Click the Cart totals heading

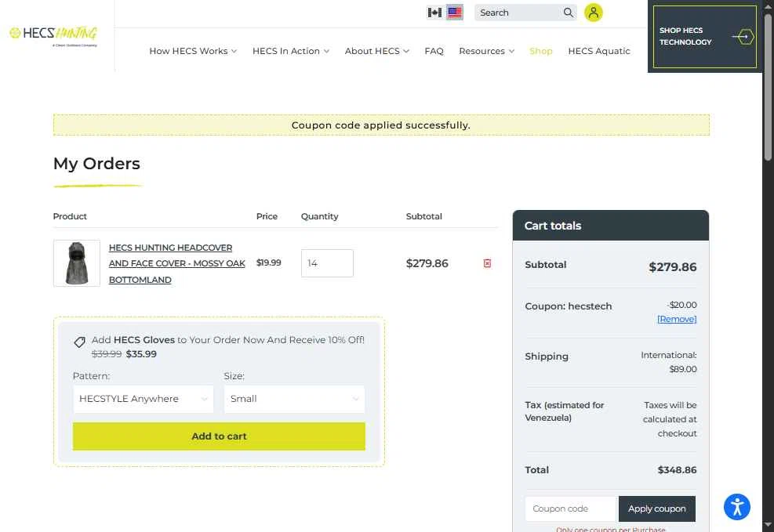coord(552,226)
